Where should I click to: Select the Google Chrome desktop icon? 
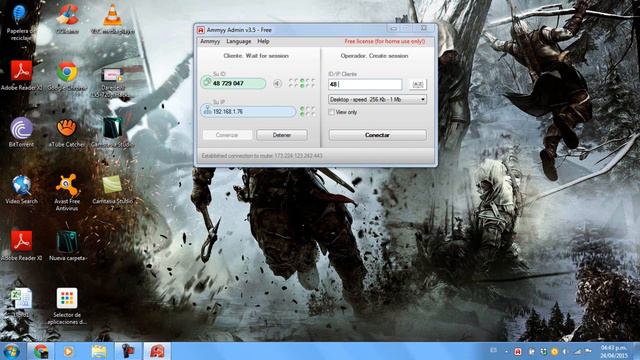[67, 76]
